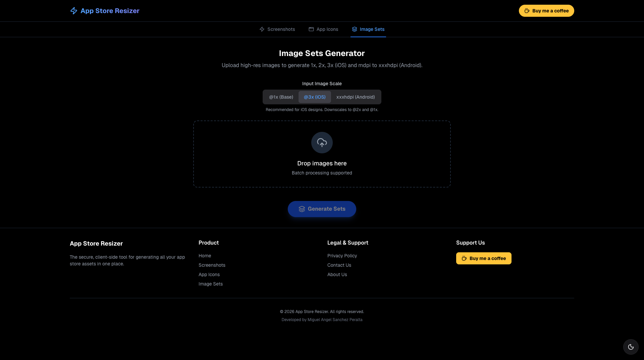The height and width of the screenshot is (360, 644).
Task: Click the Image Sets layers icon
Action: pos(355,29)
